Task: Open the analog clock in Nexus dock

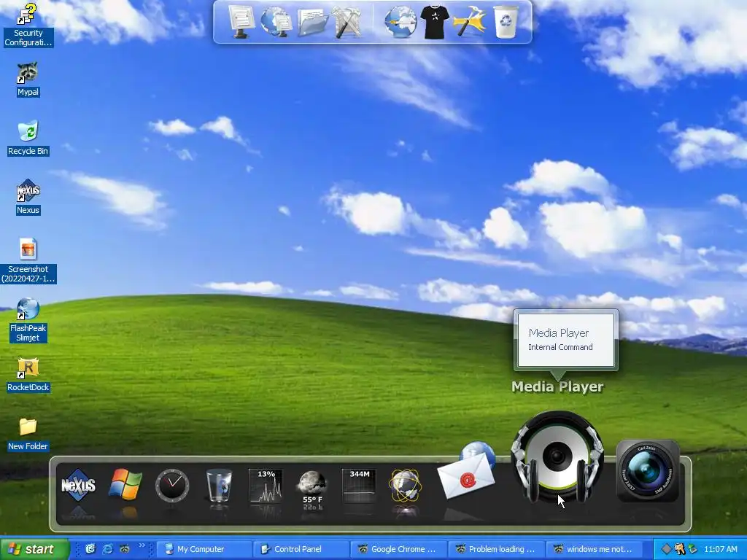Action: pos(172,485)
